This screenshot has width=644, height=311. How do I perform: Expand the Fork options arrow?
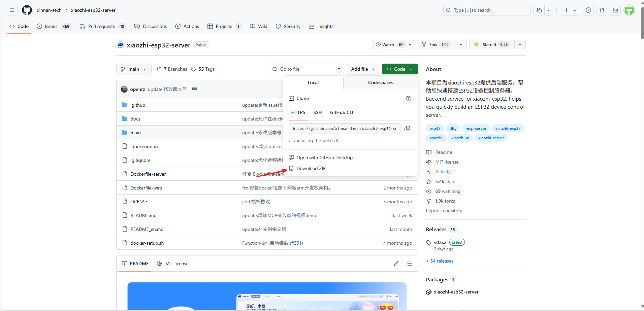tap(461, 44)
